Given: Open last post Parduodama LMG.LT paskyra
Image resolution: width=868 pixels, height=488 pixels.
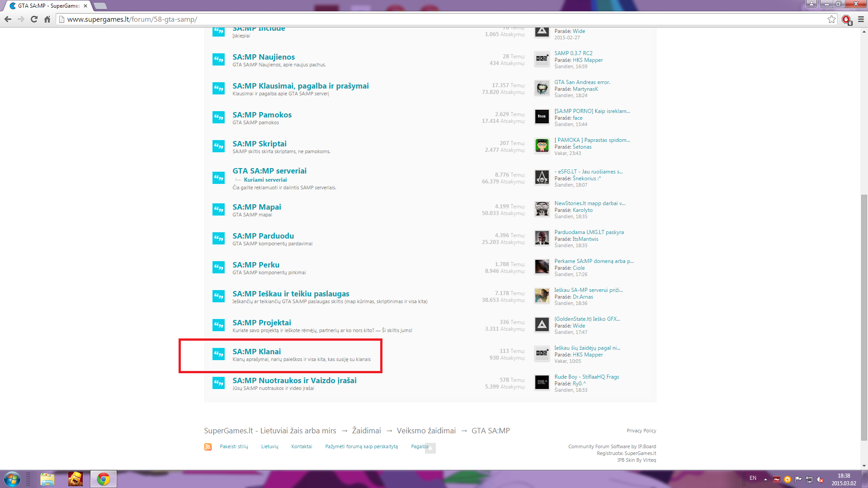Looking at the screenshot, I should [589, 232].
